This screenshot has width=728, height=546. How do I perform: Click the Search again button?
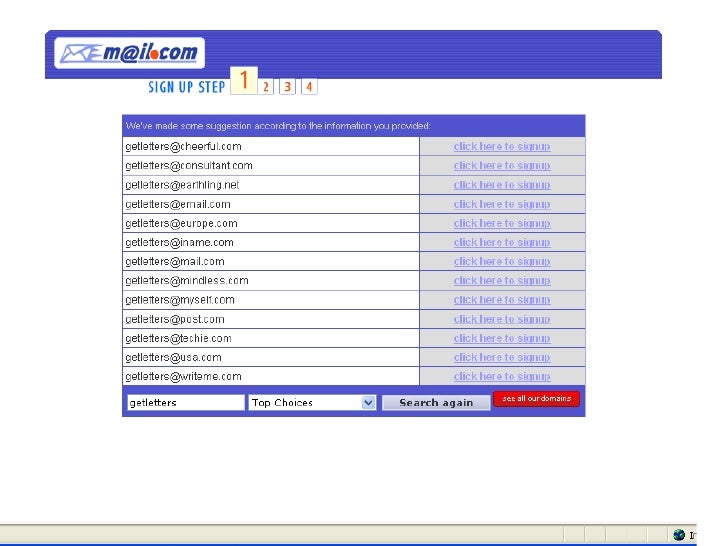point(436,403)
